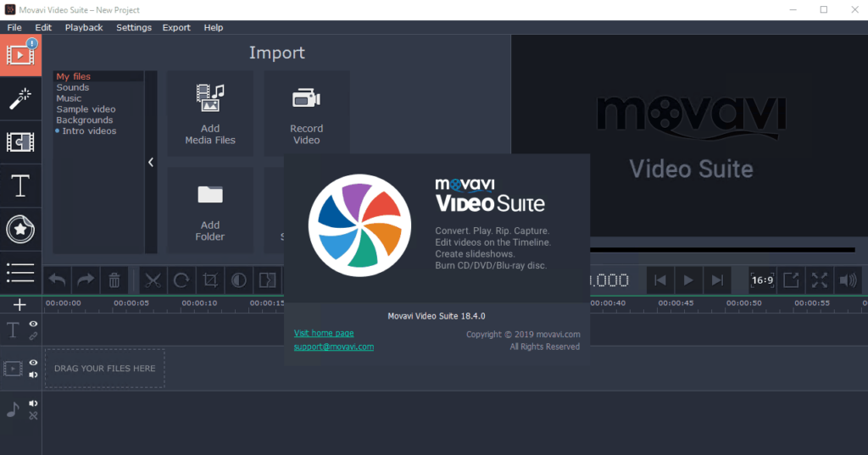Click the Movavi Video Suite 18.4.0 version text
The height and width of the screenshot is (455, 868).
point(437,316)
